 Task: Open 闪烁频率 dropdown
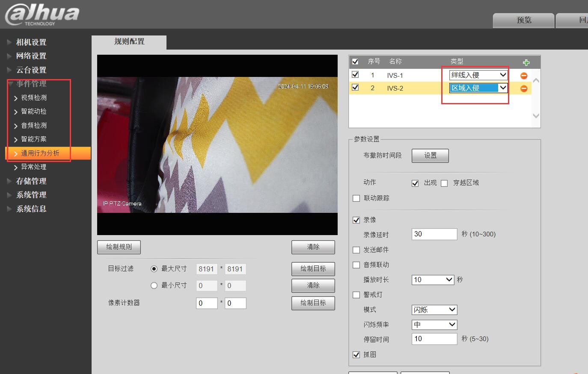tap(434, 324)
